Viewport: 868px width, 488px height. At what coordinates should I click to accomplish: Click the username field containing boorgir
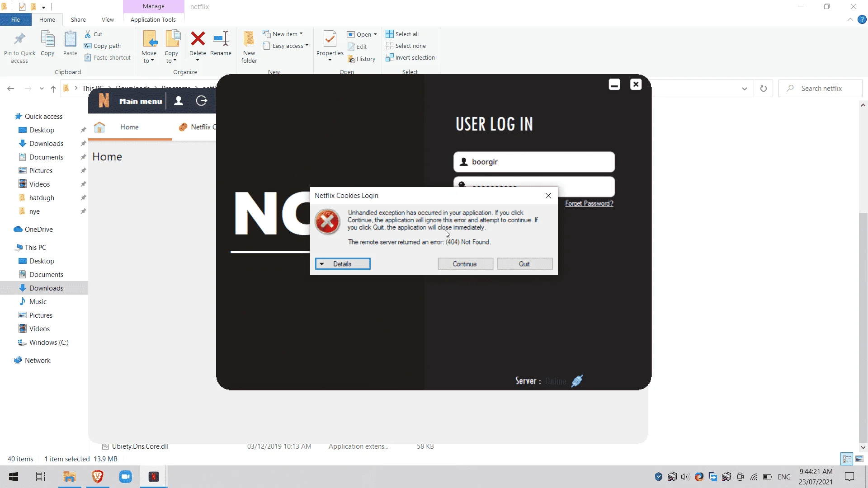tap(534, 162)
